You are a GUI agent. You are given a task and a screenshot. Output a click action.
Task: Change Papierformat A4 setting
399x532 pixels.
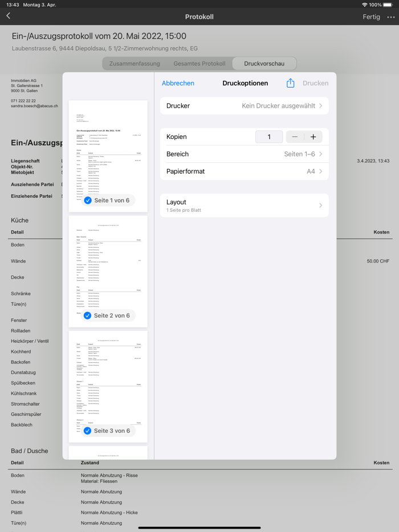[x=244, y=171]
